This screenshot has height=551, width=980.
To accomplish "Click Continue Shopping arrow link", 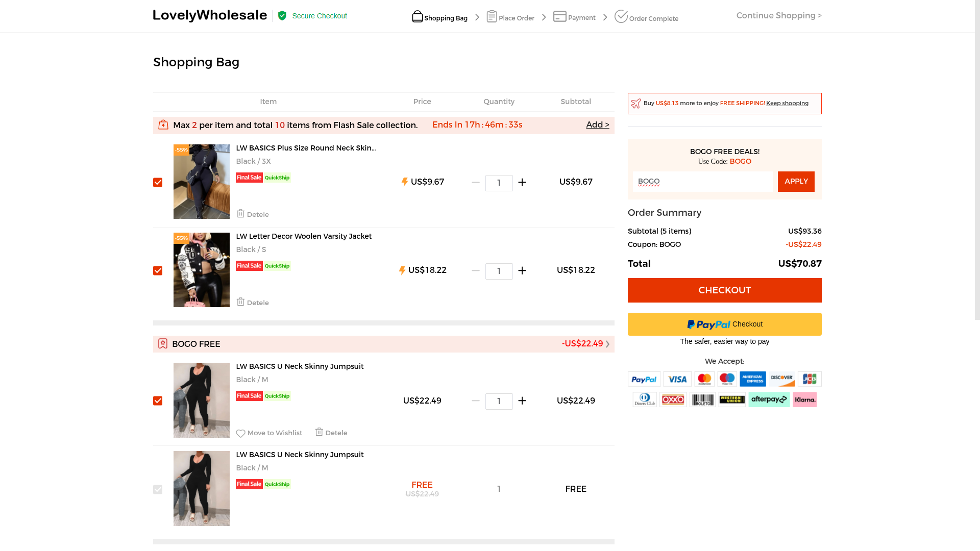I will pos(778,16).
